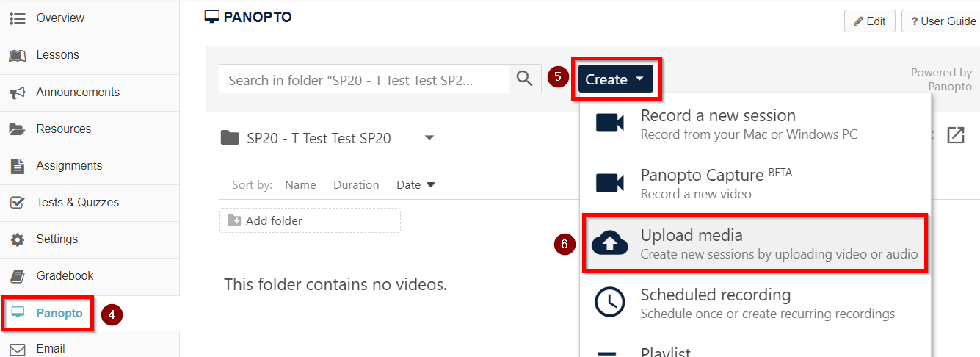Expand the SP20 - T Test Test SP20 folder dropdown

tap(429, 138)
